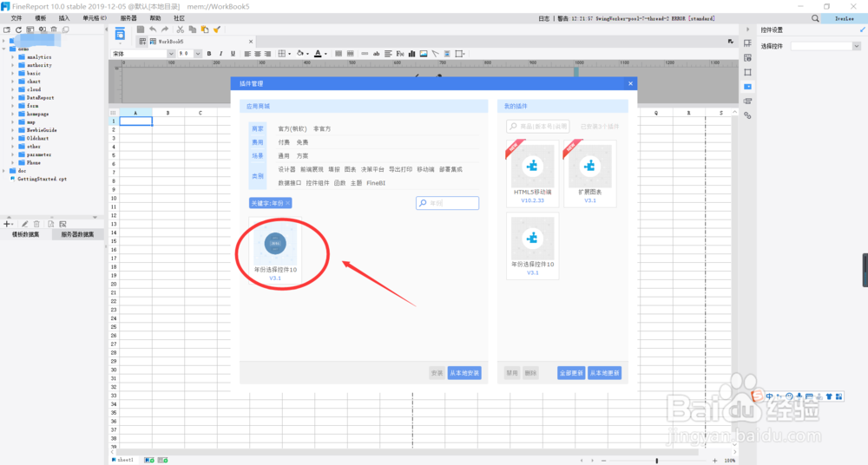Screen dimensions: 868x465
Task: Expand the DataReport folder
Action: coord(13,97)
